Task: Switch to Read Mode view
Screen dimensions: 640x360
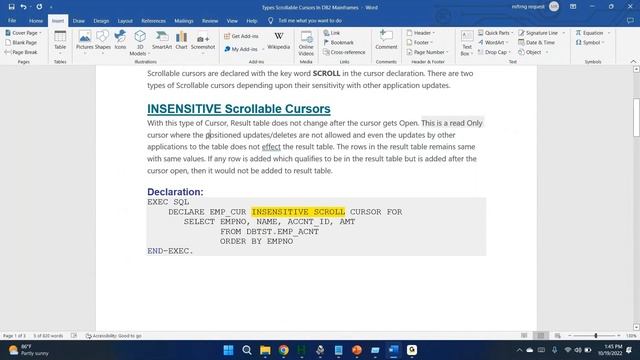Action: [524, 336]
